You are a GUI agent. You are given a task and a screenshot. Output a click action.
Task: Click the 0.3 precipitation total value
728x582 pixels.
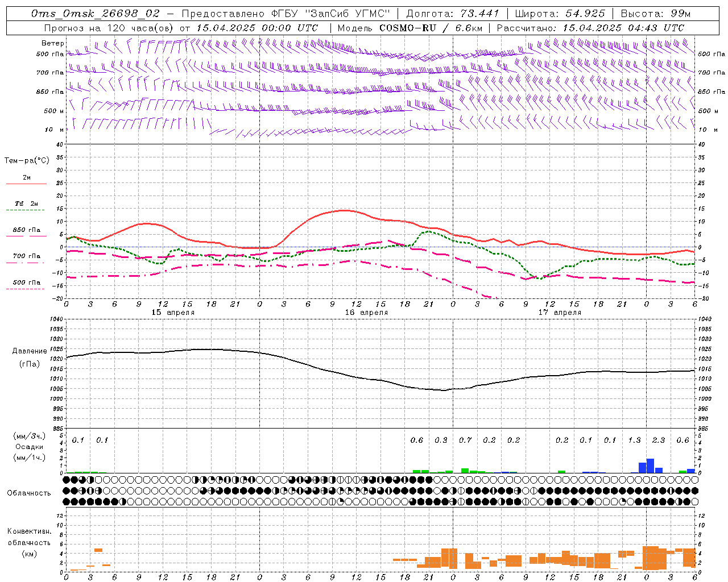tap(441, 440)
